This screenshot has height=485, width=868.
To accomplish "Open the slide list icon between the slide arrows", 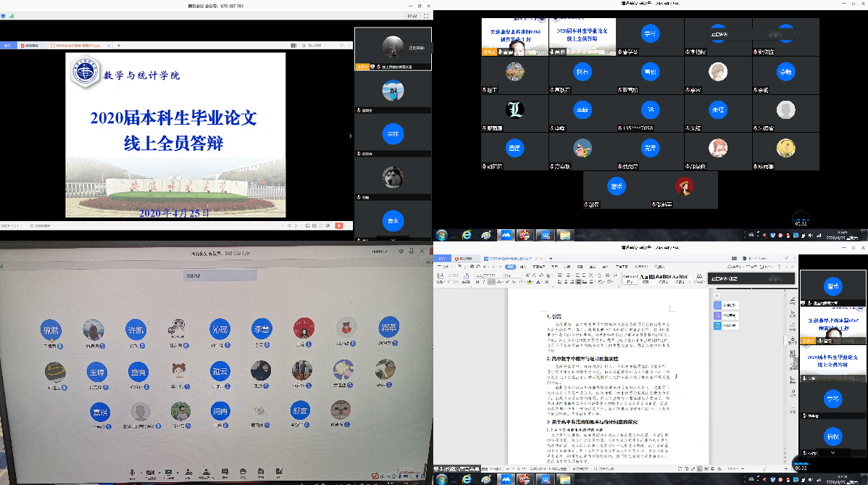I will [x=289, y=226].
